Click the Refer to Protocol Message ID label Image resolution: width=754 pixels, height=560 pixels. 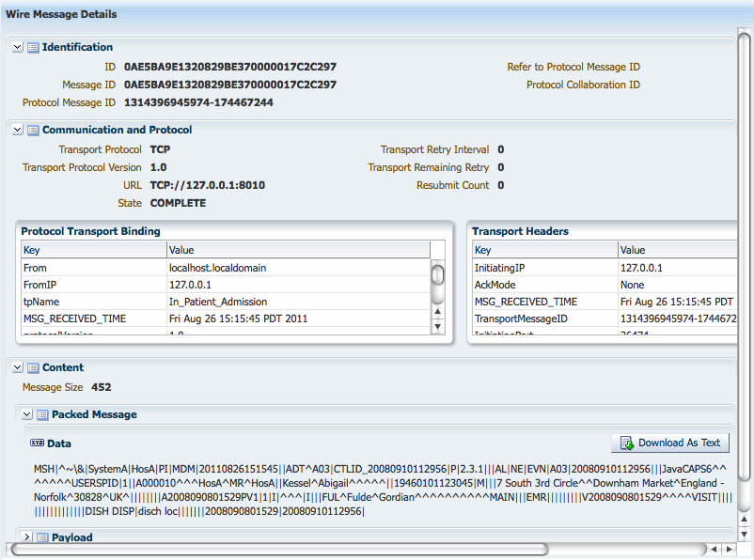coord(573,67)
